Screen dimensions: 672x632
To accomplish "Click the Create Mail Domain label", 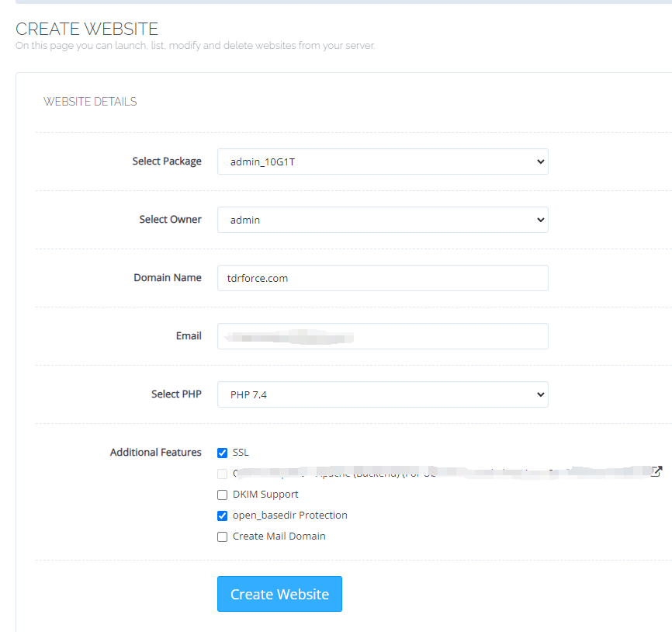I will [x=279, y=537].
